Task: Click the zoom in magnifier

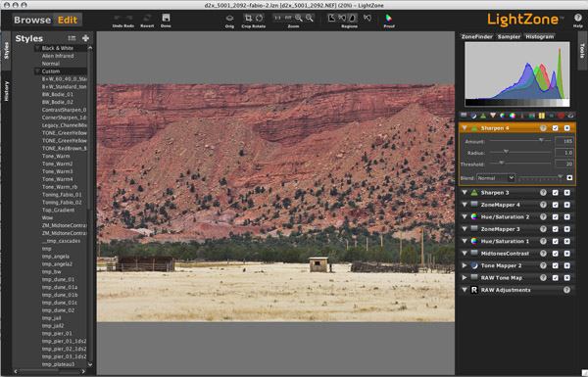Action: point(299,18)
